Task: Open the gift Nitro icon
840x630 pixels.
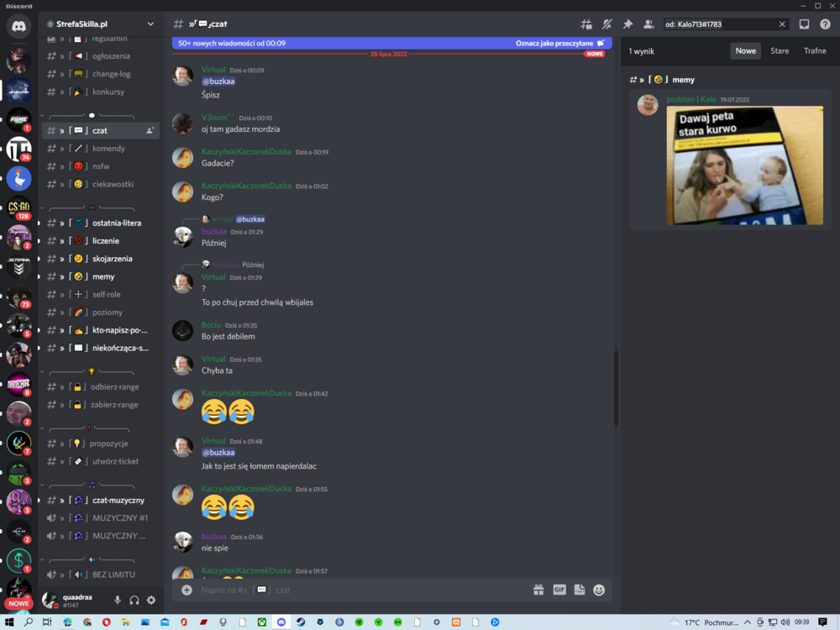Action: 538,590
